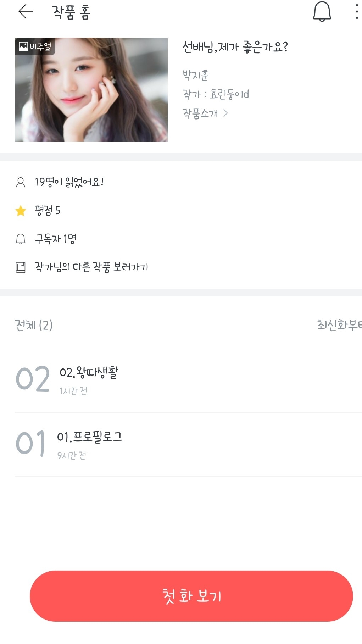Open the 최신화부터 sort order dropdown
Image resolution: width=362 pixels, height=644 pixels.
point(339,325)
